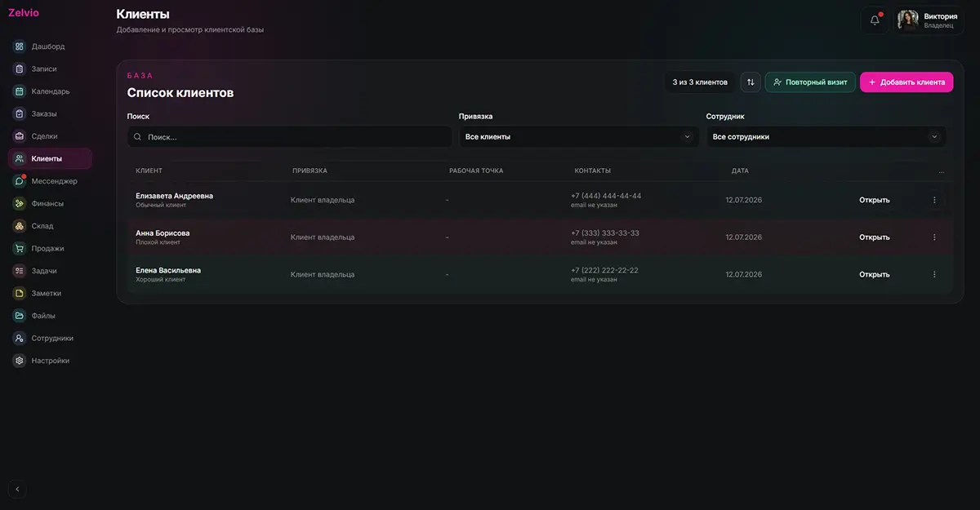Click the Продажи cart icon
This screenshot has height=510, width=980.
coord(20,248)
